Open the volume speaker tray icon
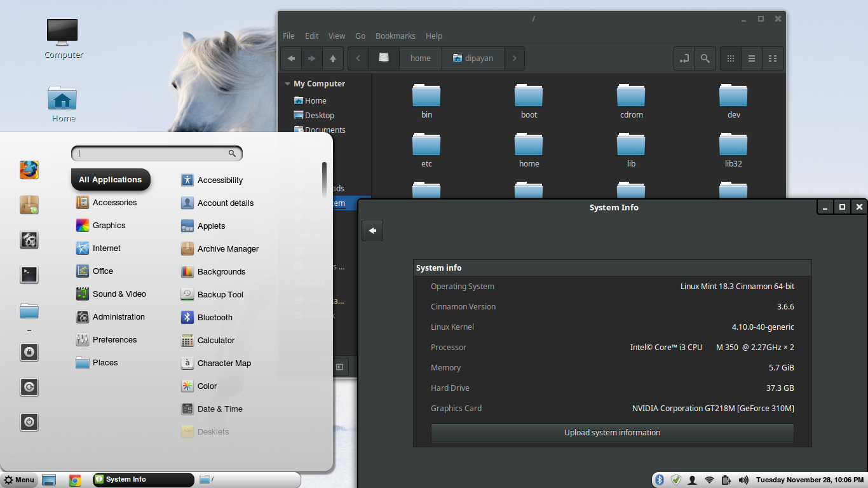 coord(743,480)
